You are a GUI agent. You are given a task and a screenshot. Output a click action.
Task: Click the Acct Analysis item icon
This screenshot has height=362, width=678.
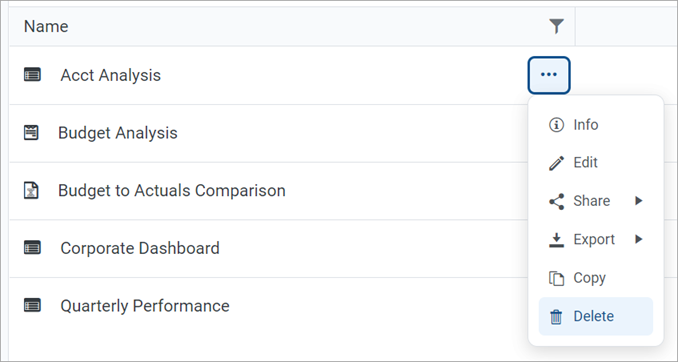(32, 75)
